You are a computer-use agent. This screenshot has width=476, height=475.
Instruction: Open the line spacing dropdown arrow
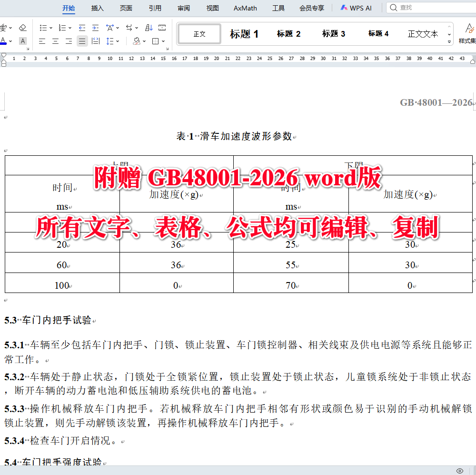pyautogui.click(x=117, y=41)
